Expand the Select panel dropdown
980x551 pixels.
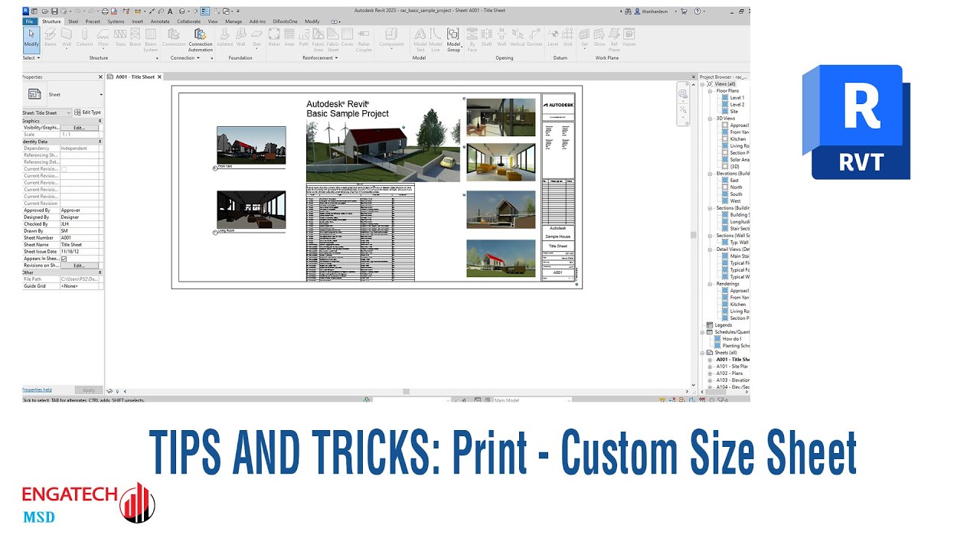click(x=31, y=58)
